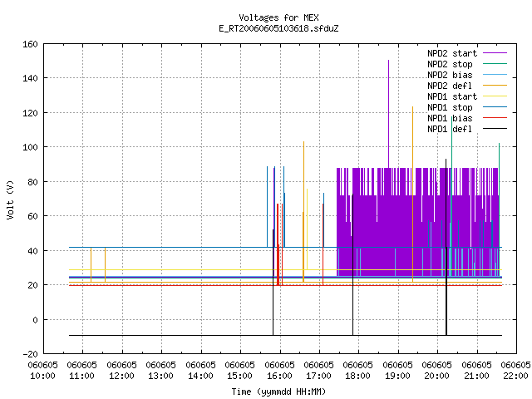Click the 60 y-axis tick label
The image size is (532, 399).
32,216
